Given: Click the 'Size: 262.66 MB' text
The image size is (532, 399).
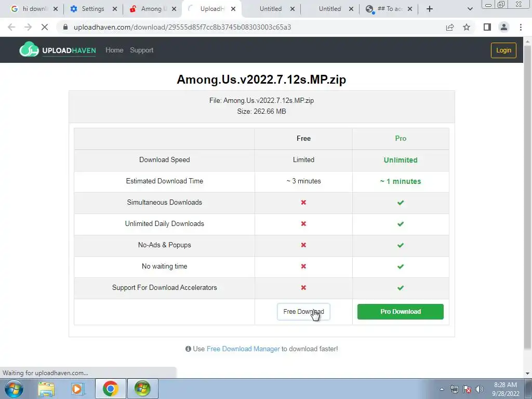Looking at the screenshot, I should [x=262, y=112].
